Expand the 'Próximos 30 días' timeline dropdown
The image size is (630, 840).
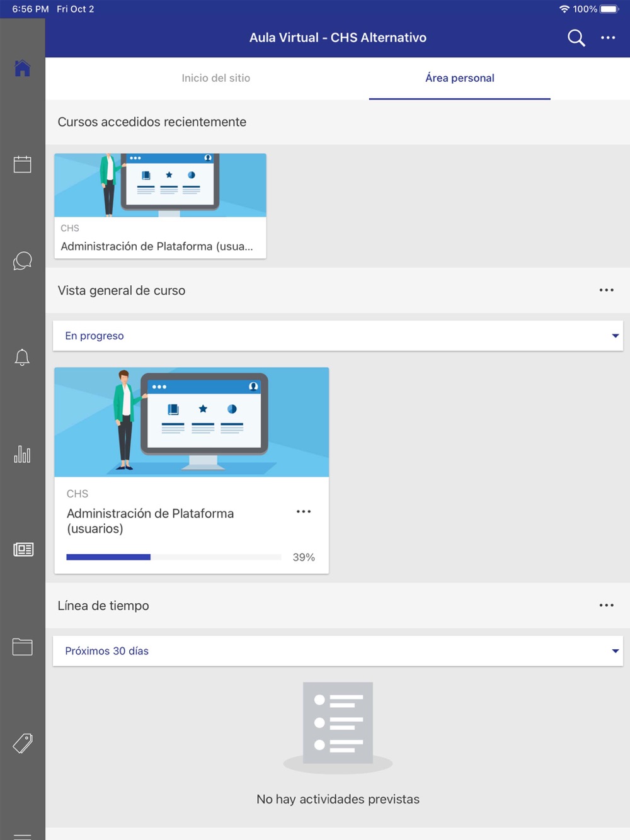338,651
